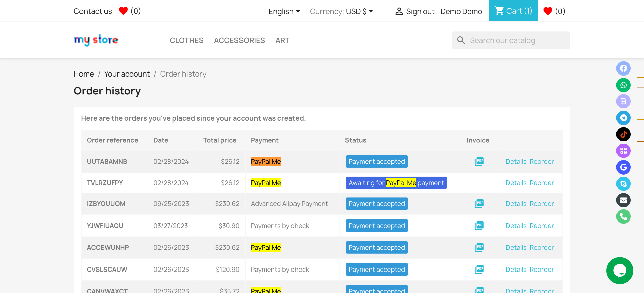Open the Telegram icon in sidebar
The image size is (644, 293).
point(623,118)
